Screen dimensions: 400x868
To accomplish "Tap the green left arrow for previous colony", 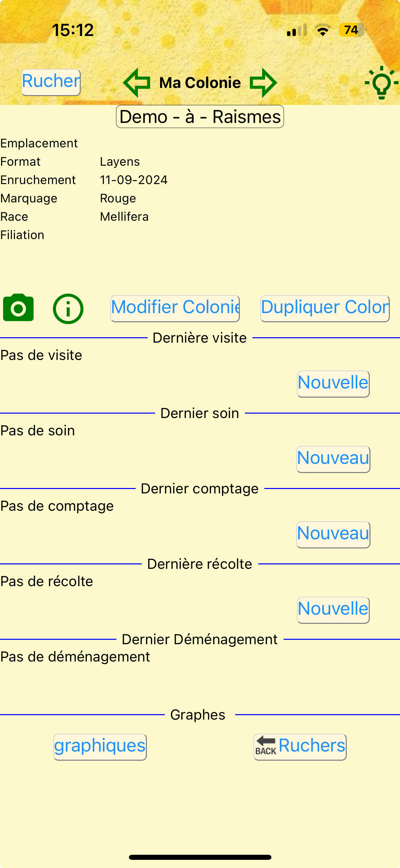I will (137, 83).
